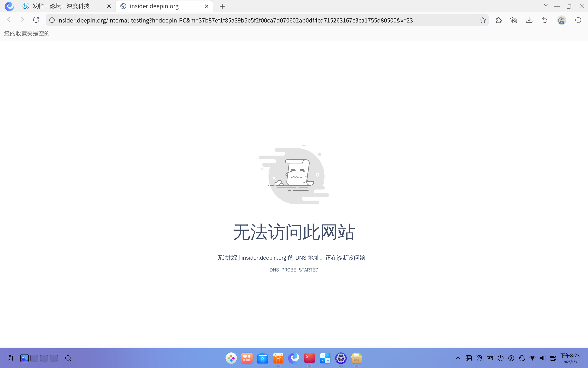Click the DNS_PROBE_STARTED error code
The width and height of the screenshot is (588, 368).
click(x=294, y=270)
